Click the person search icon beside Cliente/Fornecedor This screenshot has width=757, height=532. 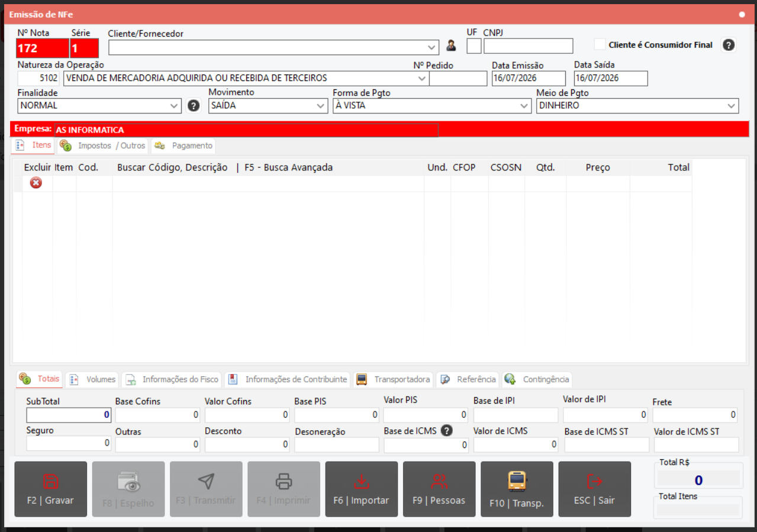[x=451, y=46]
